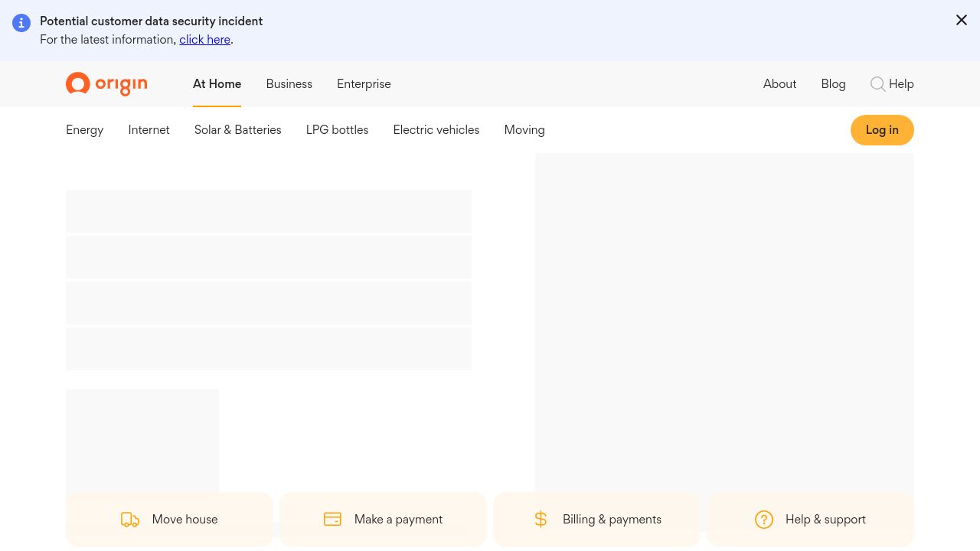Open the Moving menu
The width and height of the screenshot is (980, 551).
pos(524,130)
